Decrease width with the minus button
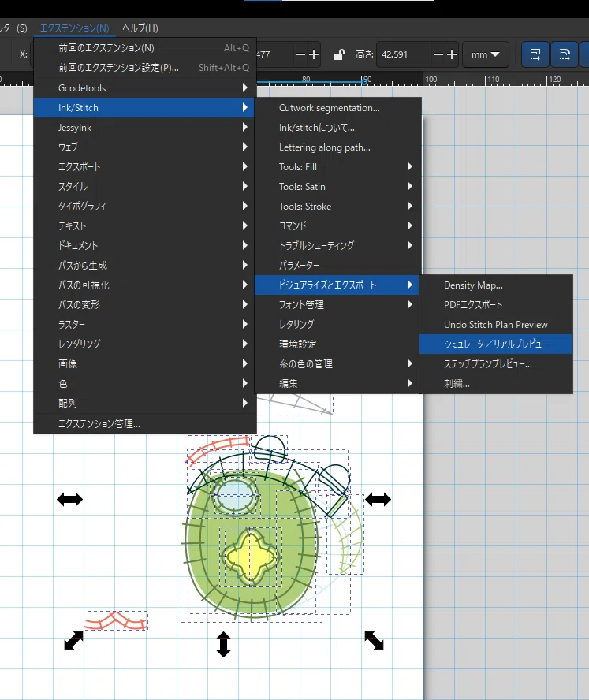The image size is (589, 700). pyautogui.click(x=300, y=54)
